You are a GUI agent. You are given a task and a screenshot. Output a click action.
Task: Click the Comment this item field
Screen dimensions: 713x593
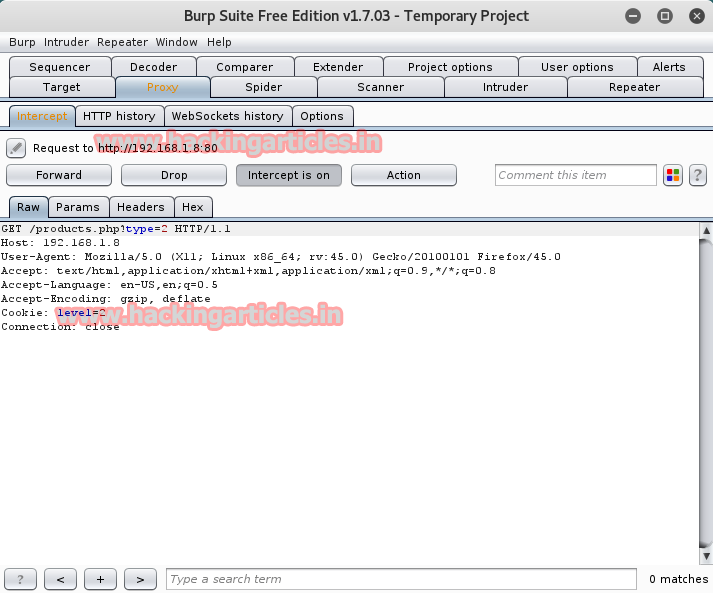576,175
